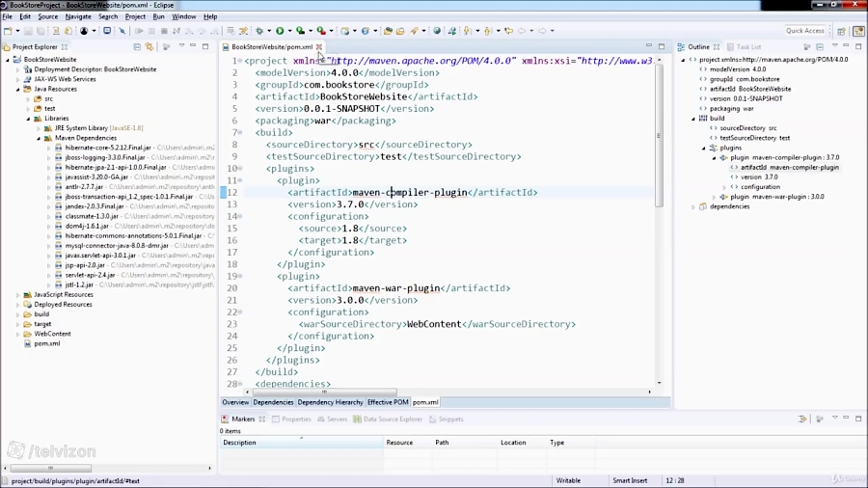Click the Open Perspective icon

coord(841,31)
